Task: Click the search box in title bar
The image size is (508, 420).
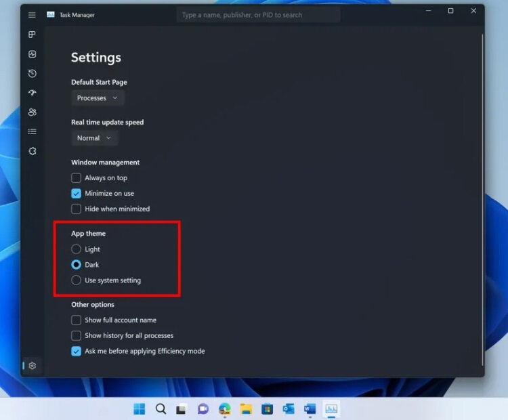Action: pyautogui.click(x=258, y=15)
